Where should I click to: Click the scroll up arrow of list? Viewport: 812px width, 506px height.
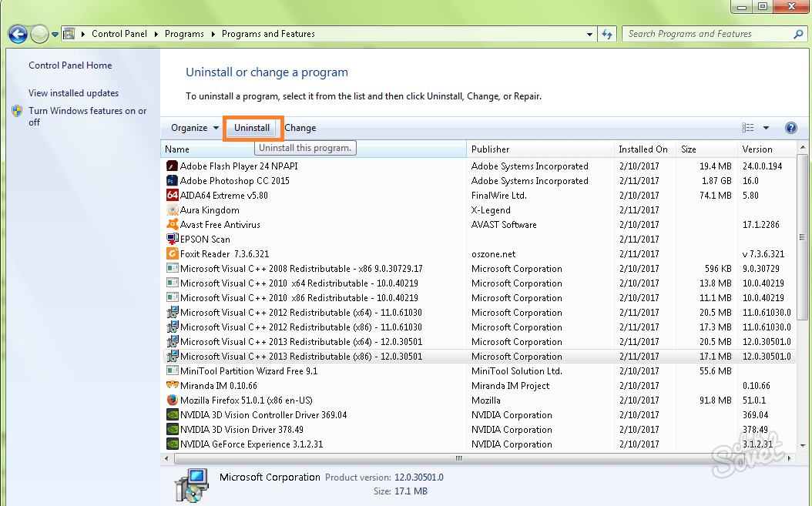tap(803, 148)
